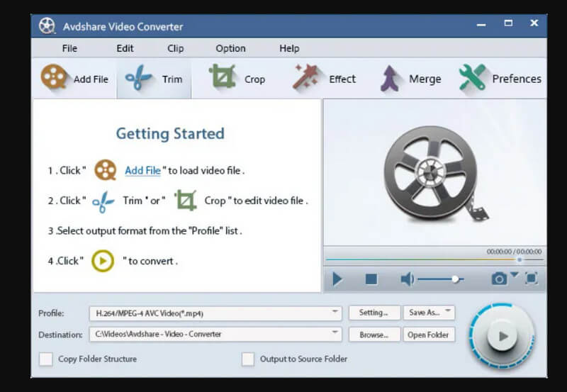Click the Merge toolbar icon

point(391,78)
